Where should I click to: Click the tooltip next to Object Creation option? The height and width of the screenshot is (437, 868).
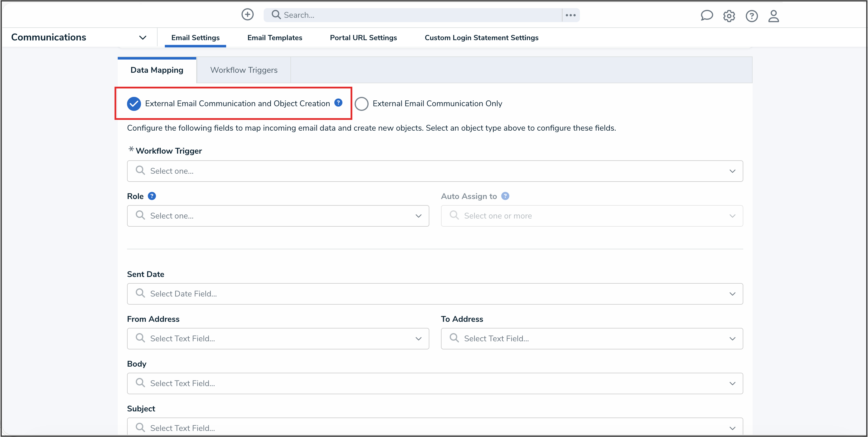coord(338,102)
